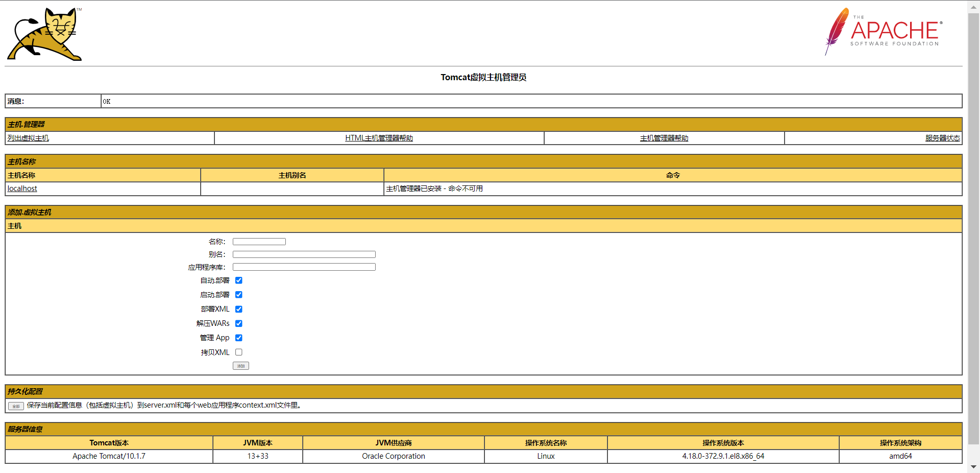980x473 pixels.
Task: Click the 全部 persist configuration button
Action: pos(16,406)
